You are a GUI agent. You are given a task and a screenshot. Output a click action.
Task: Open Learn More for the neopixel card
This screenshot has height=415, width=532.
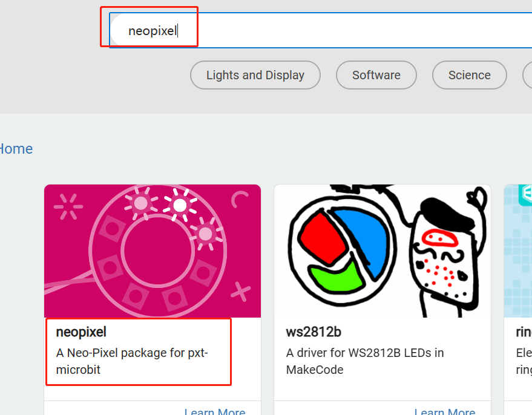(x=215, y=411)
